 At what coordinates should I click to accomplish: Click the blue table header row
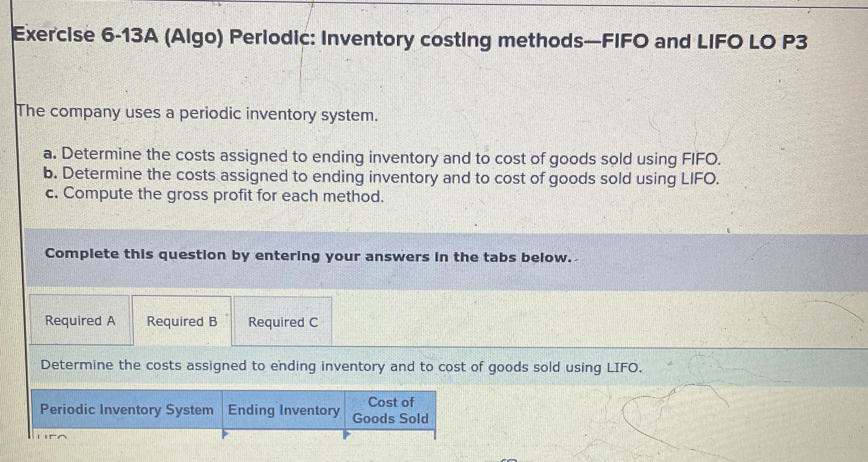point(232,410)
